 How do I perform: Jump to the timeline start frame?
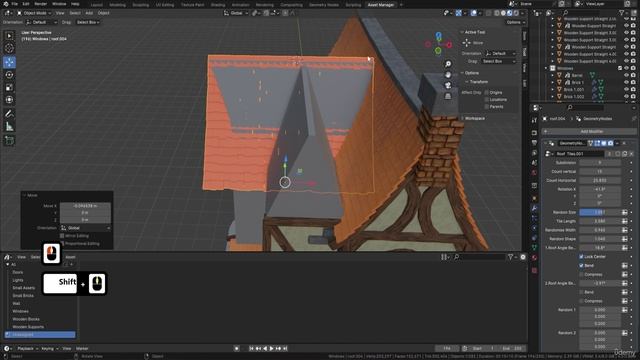[x=251, y=349]
